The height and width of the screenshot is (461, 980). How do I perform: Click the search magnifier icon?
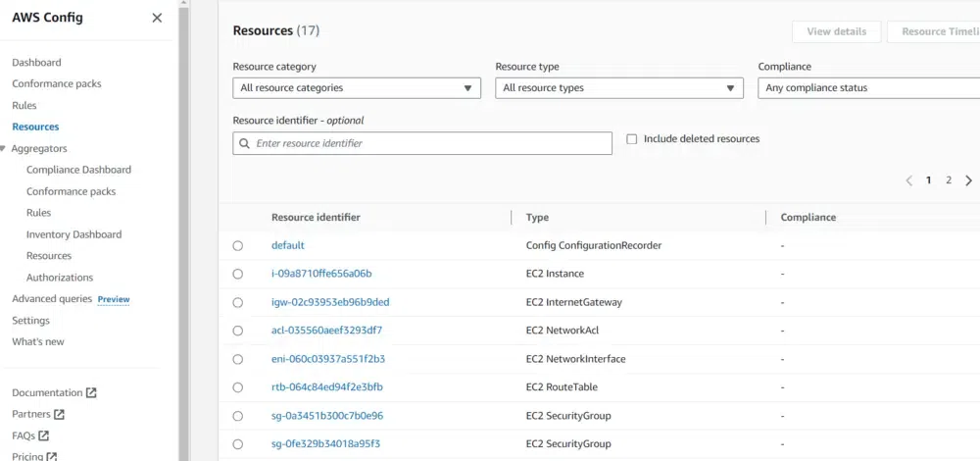(x=244, y=143)
